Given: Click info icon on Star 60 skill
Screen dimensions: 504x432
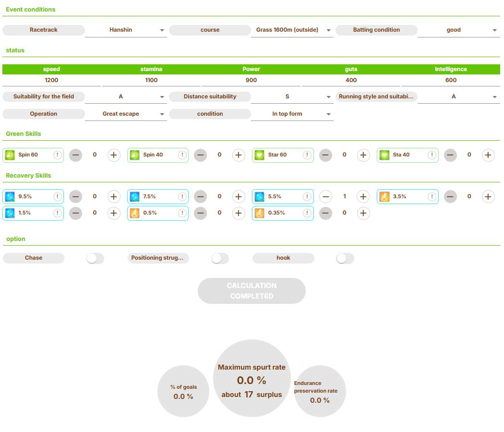Looking at the screenshot, I should pos(307,155).
